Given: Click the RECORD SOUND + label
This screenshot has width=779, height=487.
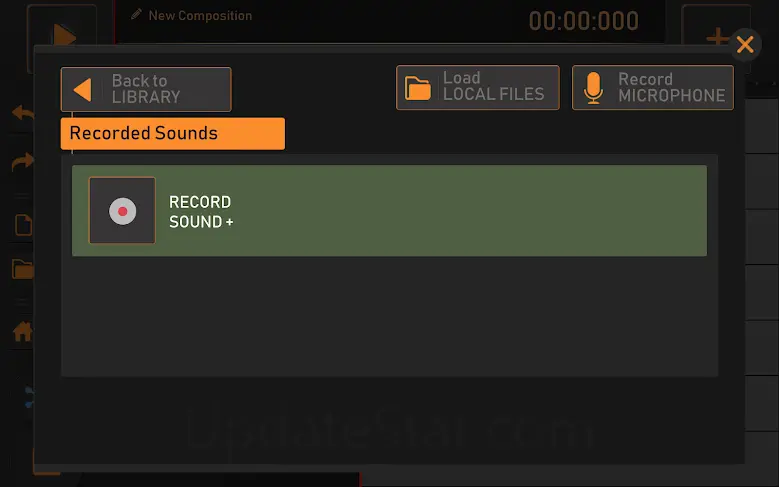Looking at the screenshot, I should (x=201, y=212).
